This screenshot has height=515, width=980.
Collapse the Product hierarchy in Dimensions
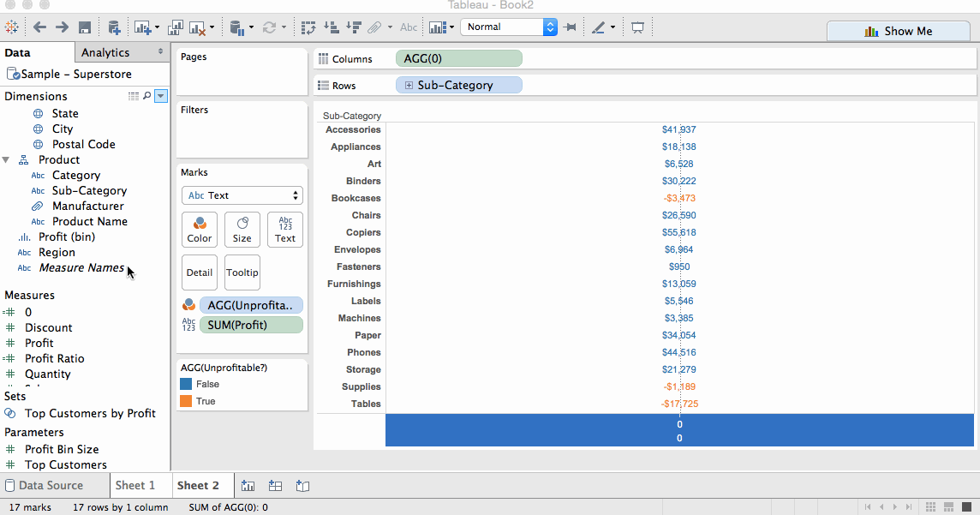pos(7,160)
